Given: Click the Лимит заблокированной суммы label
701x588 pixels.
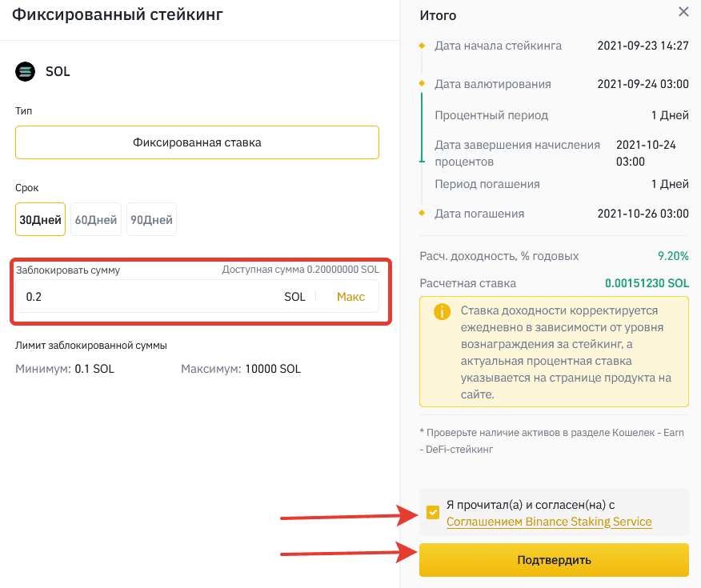Looking at the screenshot, I should pyautogui.click(x=91, y=346).
